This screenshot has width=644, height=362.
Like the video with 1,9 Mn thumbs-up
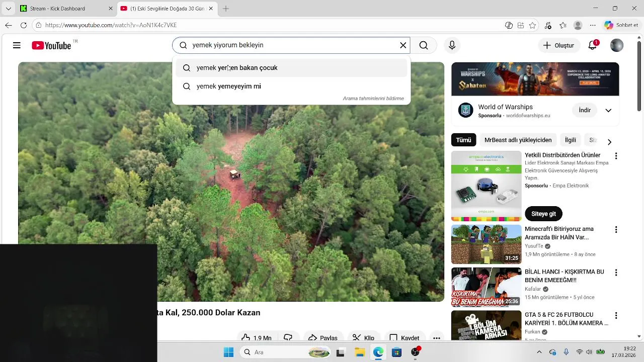[256, 337]
